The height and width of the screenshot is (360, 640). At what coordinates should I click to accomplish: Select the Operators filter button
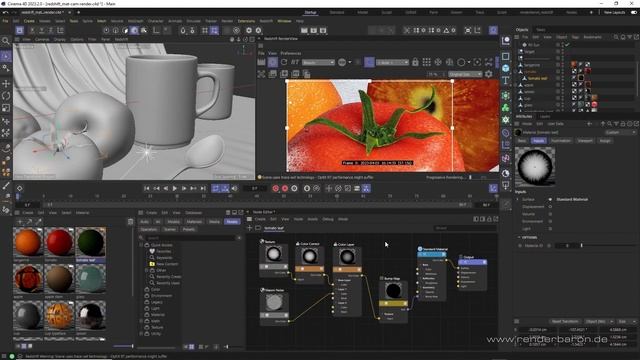point(149,229)
